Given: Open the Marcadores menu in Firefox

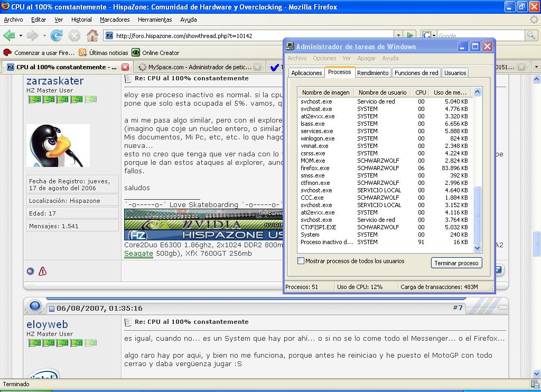Looking at the screenshot, I should (115, 20).
